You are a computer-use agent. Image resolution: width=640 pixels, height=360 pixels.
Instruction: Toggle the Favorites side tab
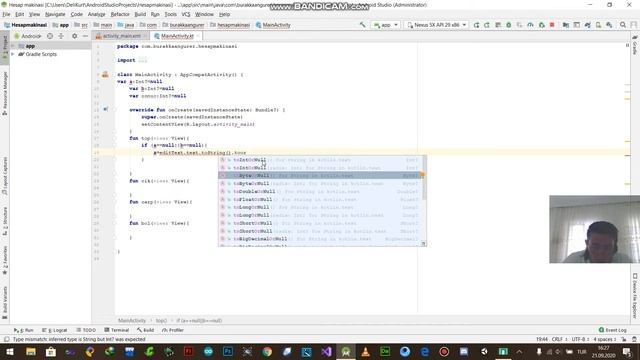click(x=5, y=260)
